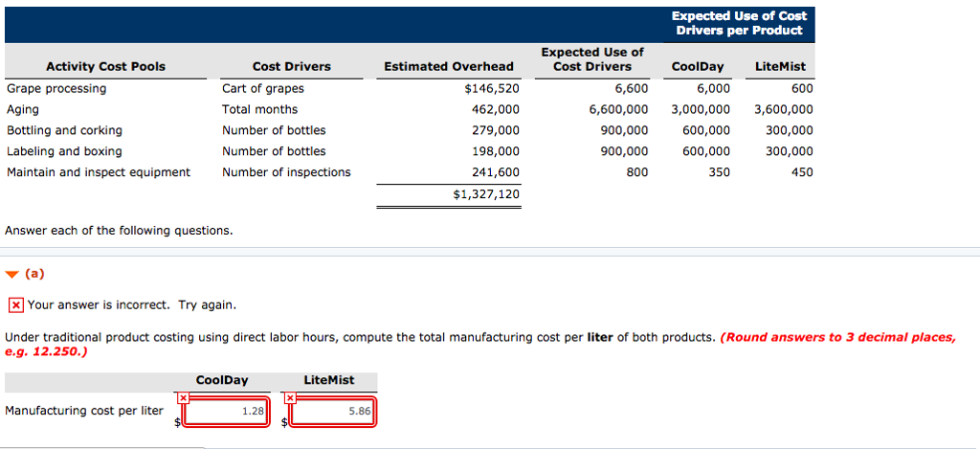Click the Cart of grapes cost driver cell
Image resolution: width=980 pixels, height=449 pixels.
coord(263,89)
